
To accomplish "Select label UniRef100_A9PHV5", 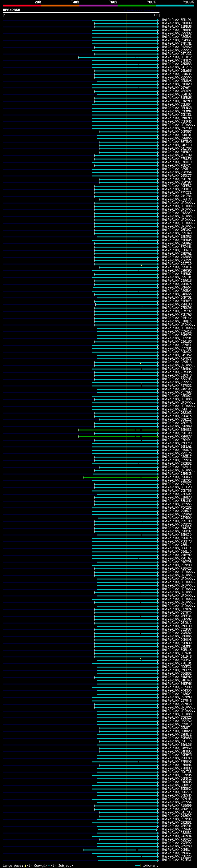I will (176, 754).
